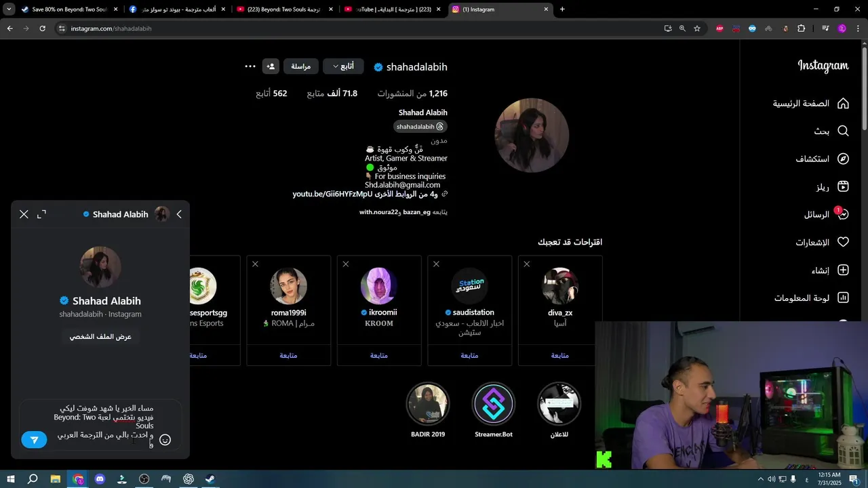The image size is (868, 488).
Task: Open Search in the Instagram sidebar
Action: [832, 131]
